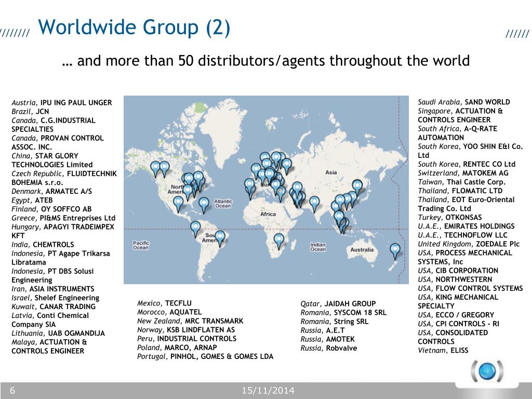
Task: Click 'Austria, IPU ING PAUL UNGER' entry
Action: [62, 103]
